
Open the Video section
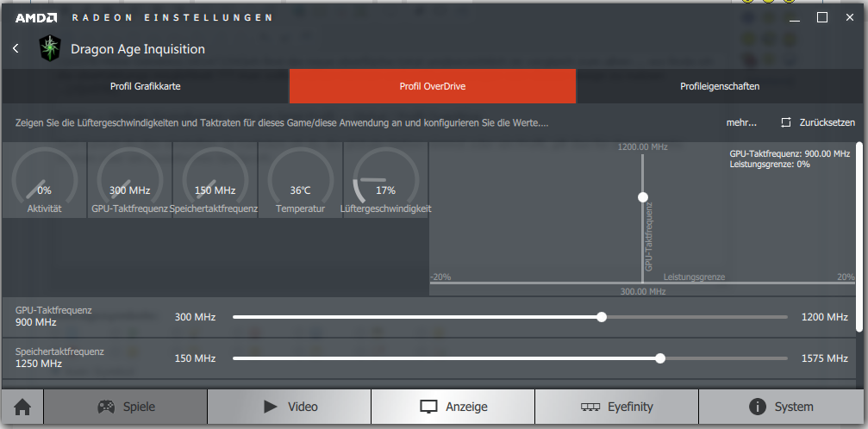click(x=290, y=407)
